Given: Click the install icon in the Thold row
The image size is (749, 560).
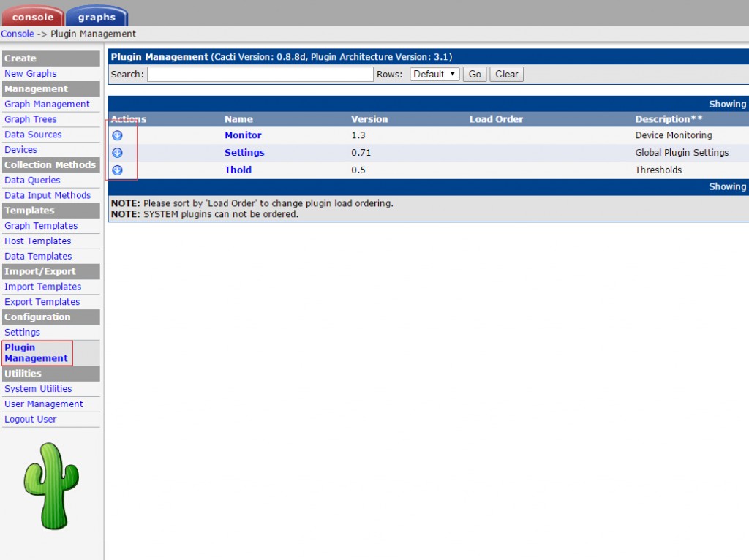Looking at the screenshot, I should [117, 170].
